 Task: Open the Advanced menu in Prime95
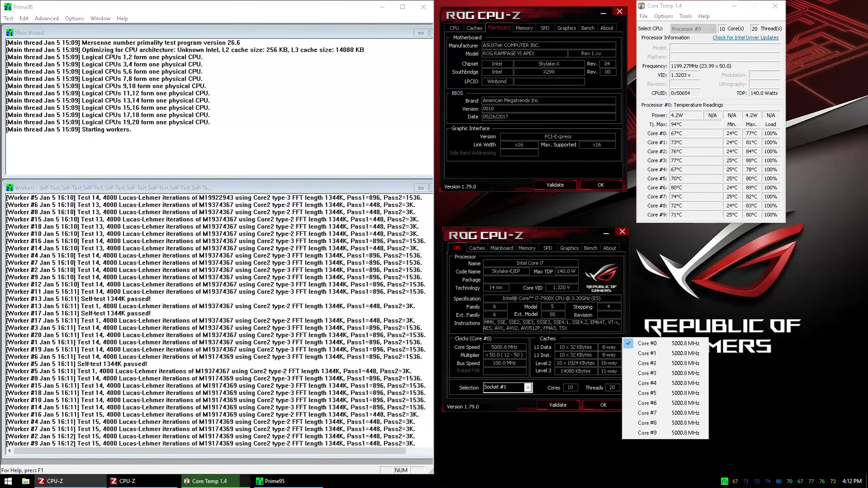[x=47, y=19]
